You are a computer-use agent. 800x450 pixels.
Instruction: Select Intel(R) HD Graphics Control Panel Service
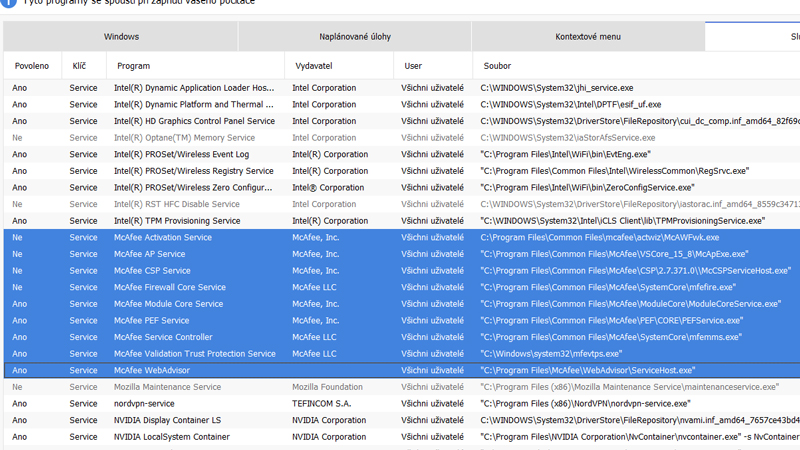402,121
